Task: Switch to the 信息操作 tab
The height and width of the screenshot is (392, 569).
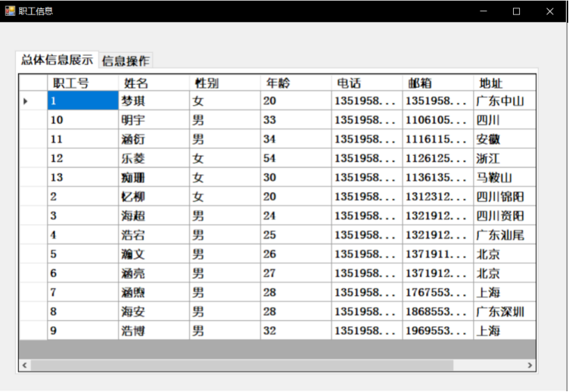Action: point(126,61)
